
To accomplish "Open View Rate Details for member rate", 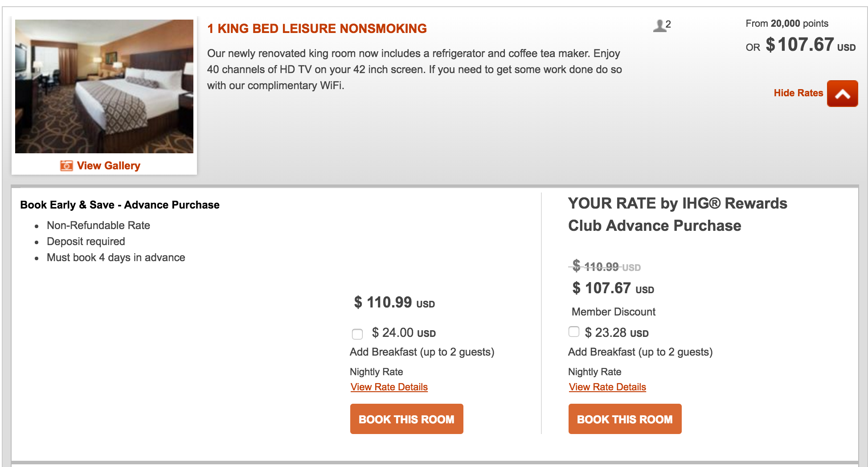I will pyautogui.click(x=607, y=387).
